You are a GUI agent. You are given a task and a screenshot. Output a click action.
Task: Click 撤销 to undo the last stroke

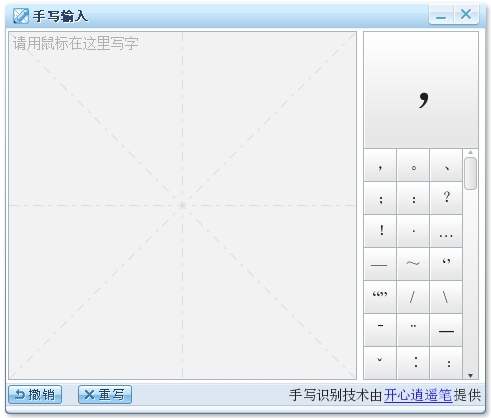(35, 395)
